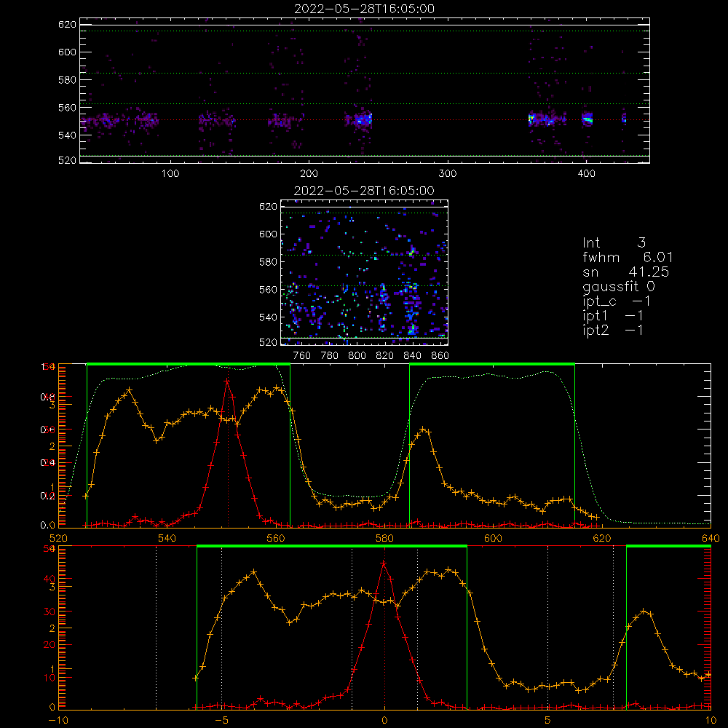This screenshot has height=728, width=728.
Task: Click the '820' x-axis label of middle plot
Action: (385, 356)
